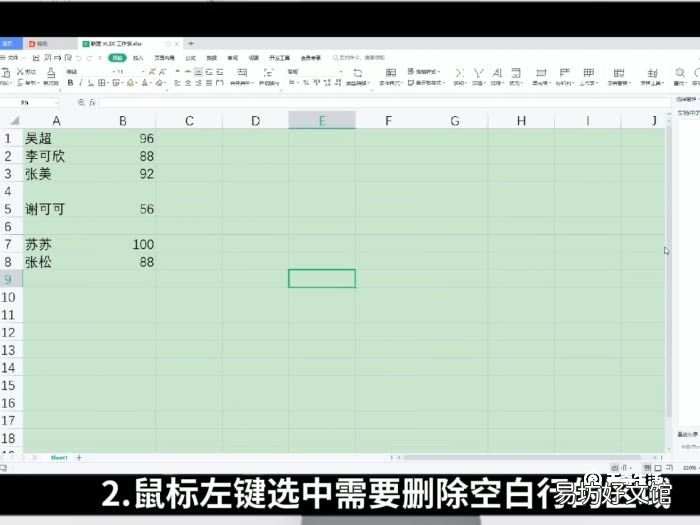Switch to the 页面布局 ribbon tab
The width and height of the screenshot is (700, 525).
click(164, 58)
